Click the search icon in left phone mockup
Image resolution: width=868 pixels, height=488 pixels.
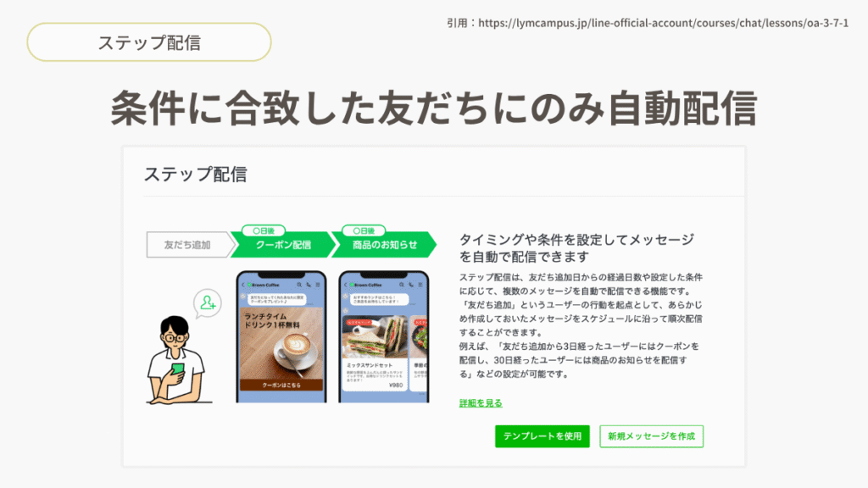click(x=299, y=285)
